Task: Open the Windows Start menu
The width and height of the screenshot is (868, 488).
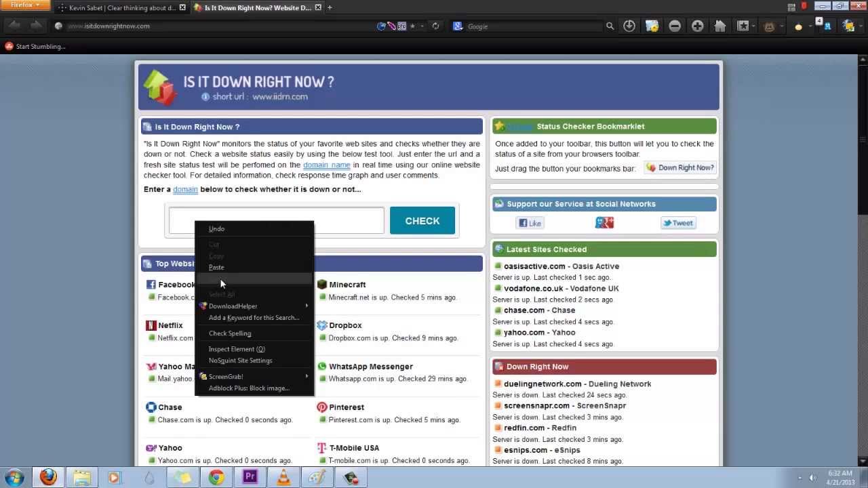Action: click(14, 477)
